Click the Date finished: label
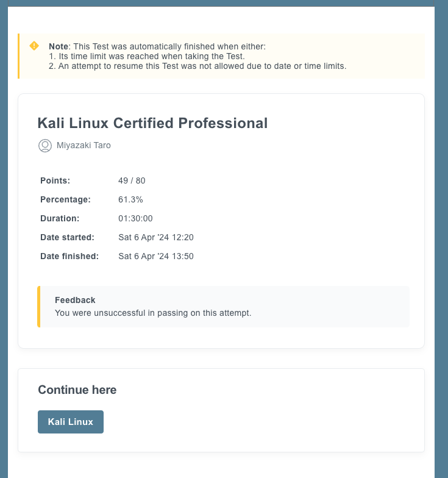This screenshot has height=478, width=448. (x=69, y=256)
